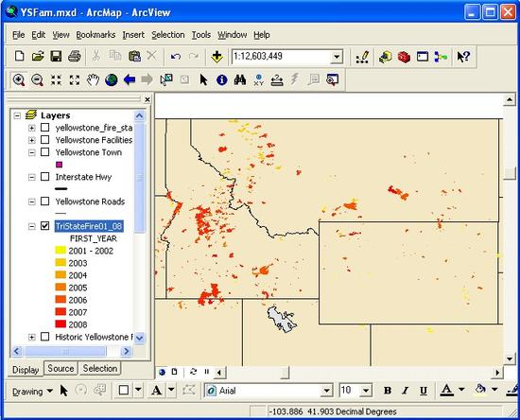Switch to the Source tab
The image size is (520, 420).
point(61,368)
